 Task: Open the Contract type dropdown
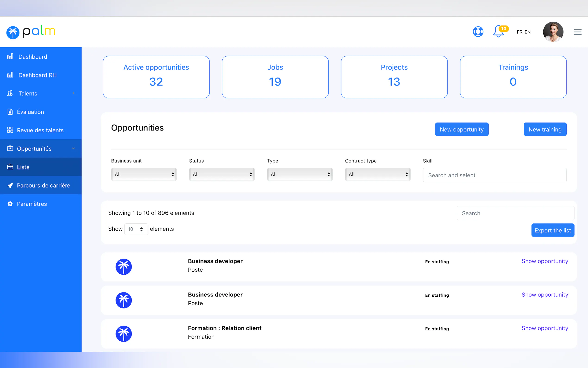tap(378, 174)
